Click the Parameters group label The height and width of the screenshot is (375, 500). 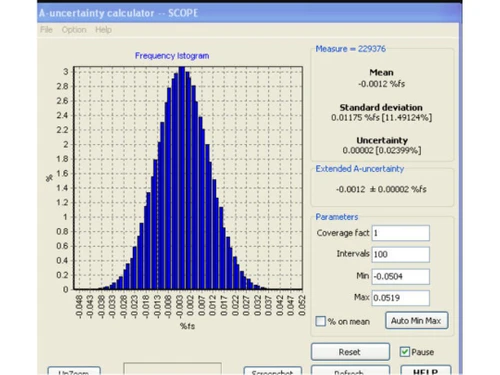pyautogui.click(x=337, y=217)
